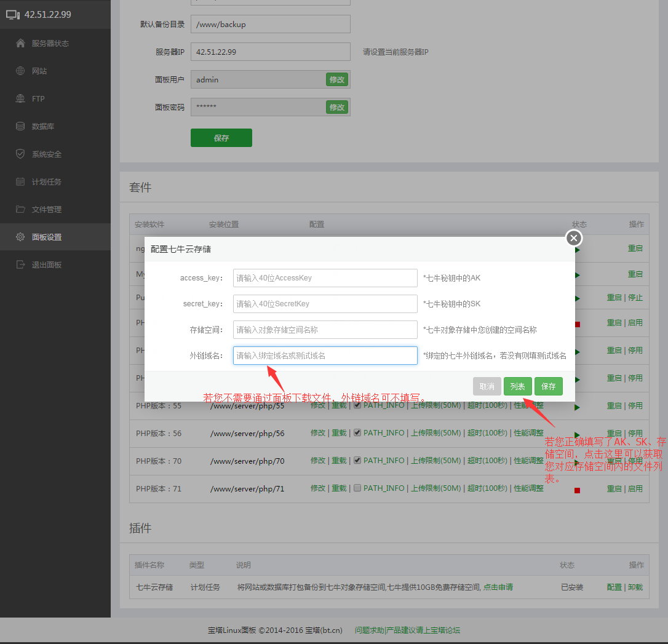Click 修改 link in PHP 71 row
Viewport: 668px width, 644px height.
[318, 488]
